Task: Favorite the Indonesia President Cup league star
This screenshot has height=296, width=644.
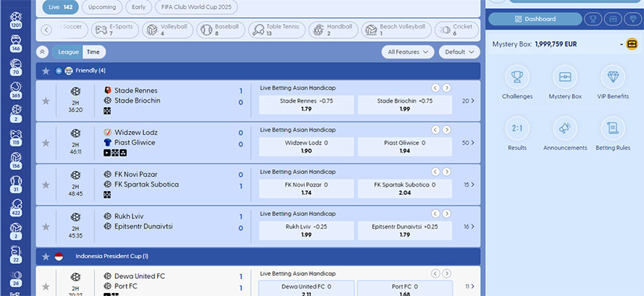Action: click(46, 256)
